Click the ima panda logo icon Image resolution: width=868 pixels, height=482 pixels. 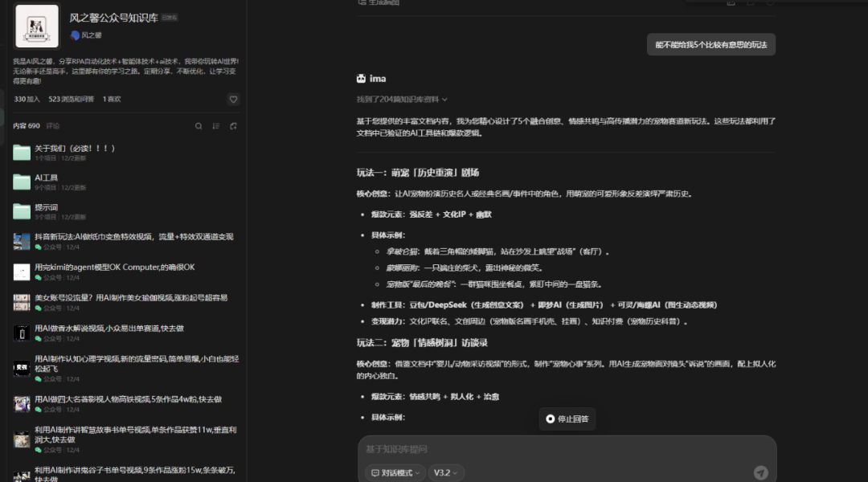(x=361, y=79)
